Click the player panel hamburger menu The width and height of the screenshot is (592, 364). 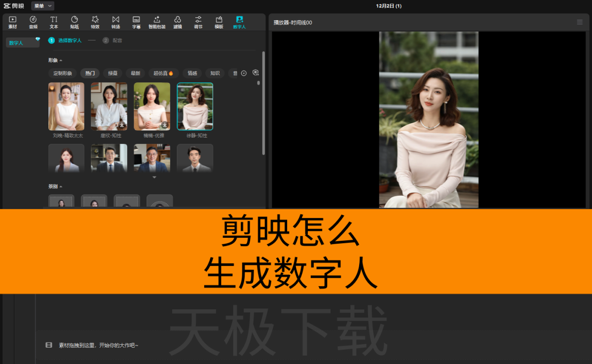point(580,22)
